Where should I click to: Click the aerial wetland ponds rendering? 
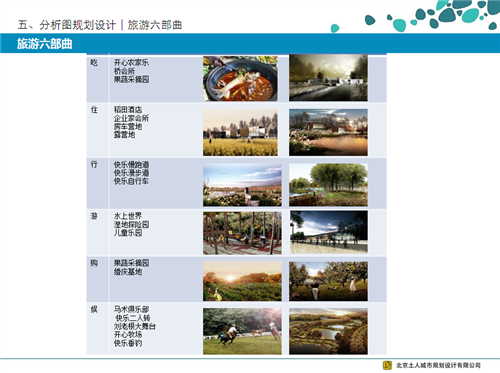tap(328, 331)
